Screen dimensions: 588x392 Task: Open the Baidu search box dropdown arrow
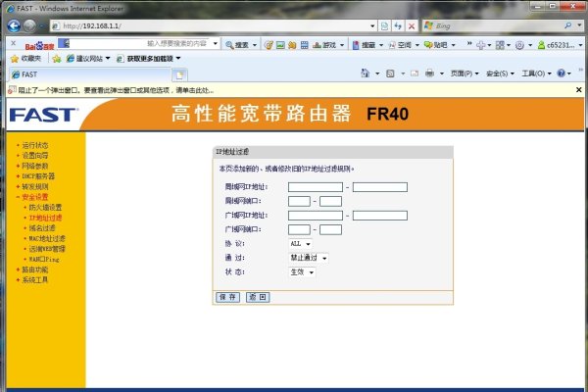216,43
